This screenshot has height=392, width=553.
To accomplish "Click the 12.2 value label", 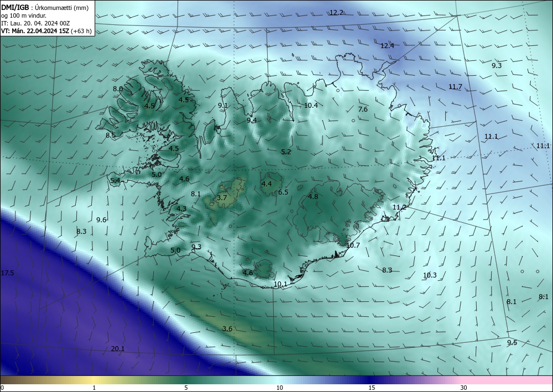I will (336, 13).
